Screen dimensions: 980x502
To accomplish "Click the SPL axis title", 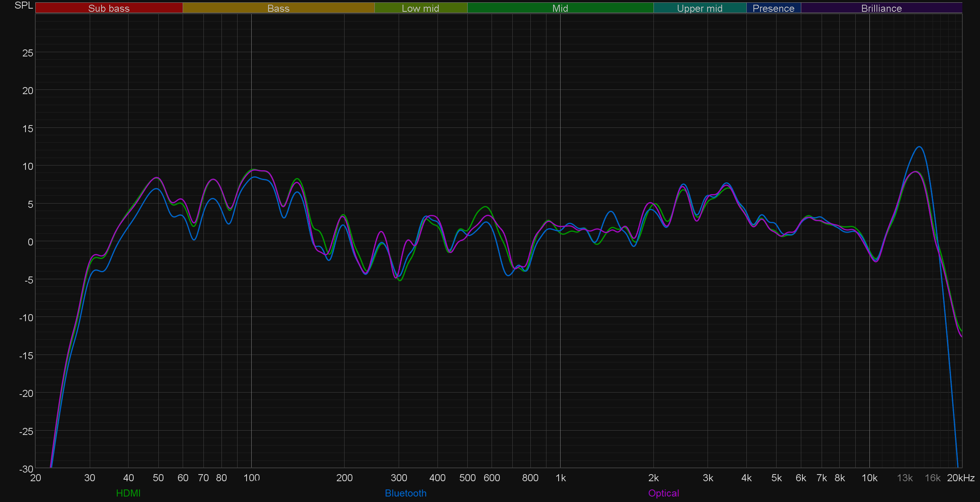I will (24, 5).
